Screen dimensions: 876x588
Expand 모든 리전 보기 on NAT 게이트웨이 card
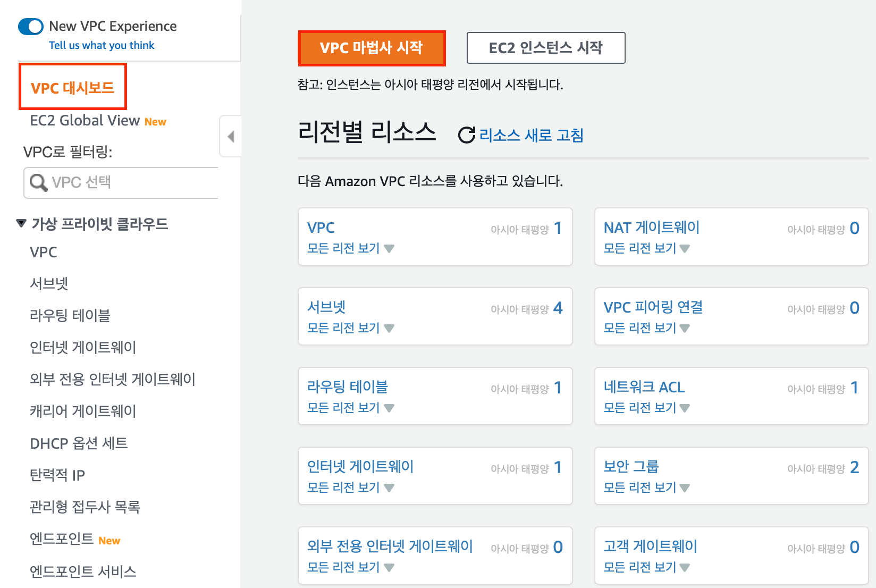[647, 248]
